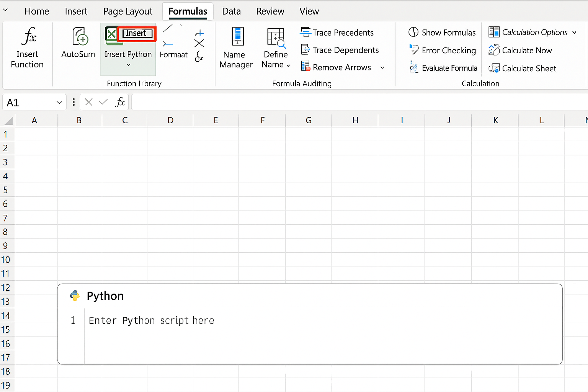
Task: Toggle Show Formulas
Action: click(442, 33)
